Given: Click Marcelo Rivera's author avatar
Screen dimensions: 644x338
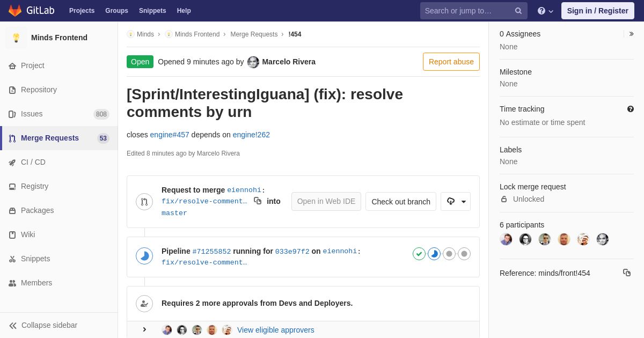Looking at the screenshot, I should (x=253, y=62).
